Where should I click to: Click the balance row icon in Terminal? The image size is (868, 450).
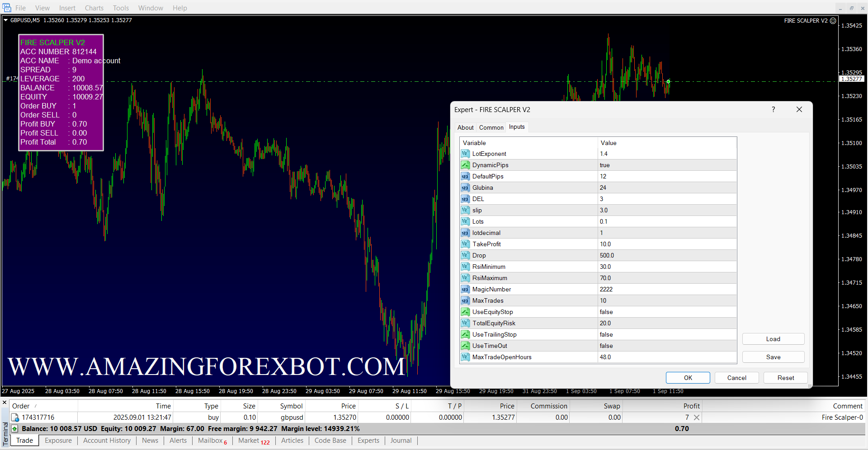[x=14, y=429]
